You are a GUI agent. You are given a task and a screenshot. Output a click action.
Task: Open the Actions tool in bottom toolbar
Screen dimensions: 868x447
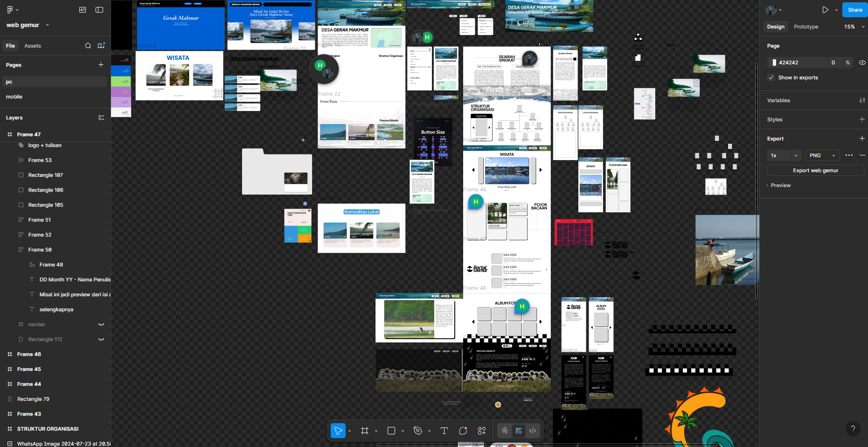tap(482, 431)
